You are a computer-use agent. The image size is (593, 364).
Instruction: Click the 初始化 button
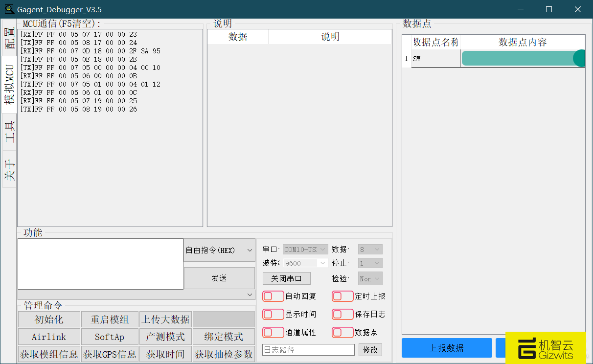tap(49, 319)
